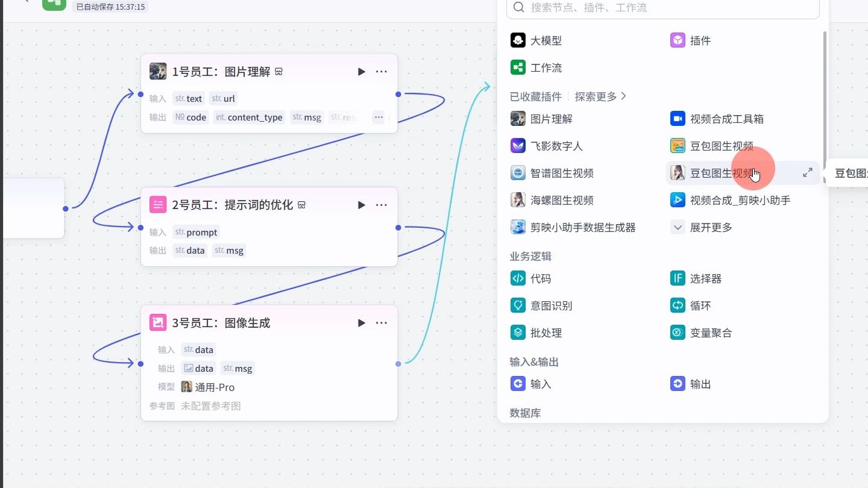The image size is (868, 488).
Task: Add a 变量聚合 node
Action: [701, 333]
